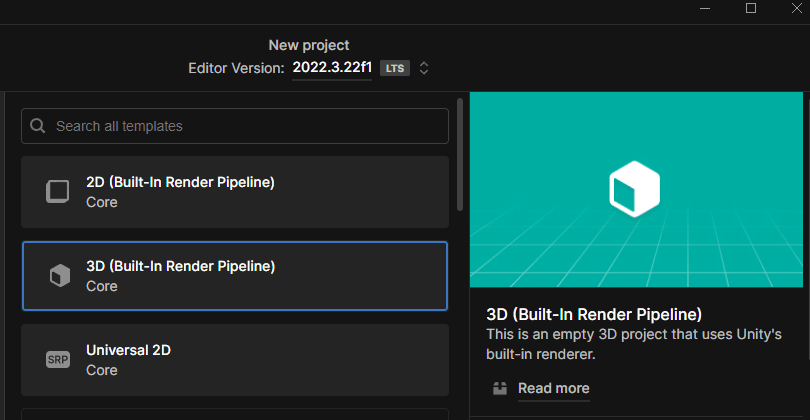Focus the Search all templates field

pyautogui.click(x=235, y=126)
